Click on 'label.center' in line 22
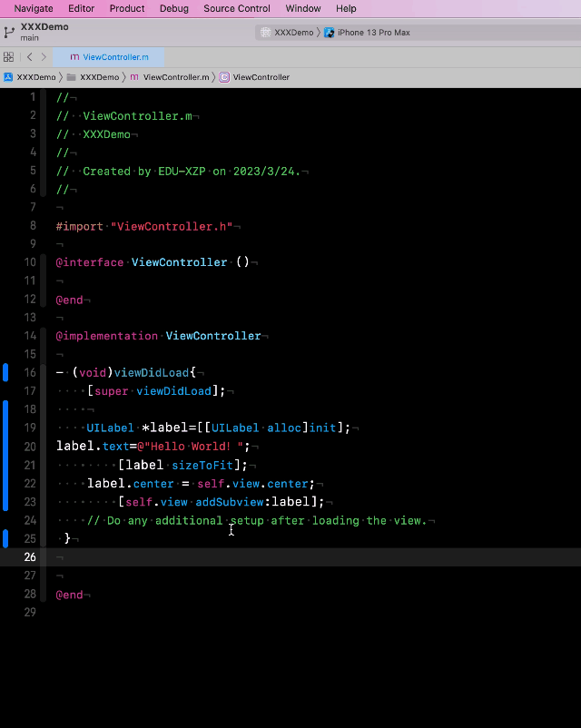Viewport: 581px width, 728px height. [131, 483]
